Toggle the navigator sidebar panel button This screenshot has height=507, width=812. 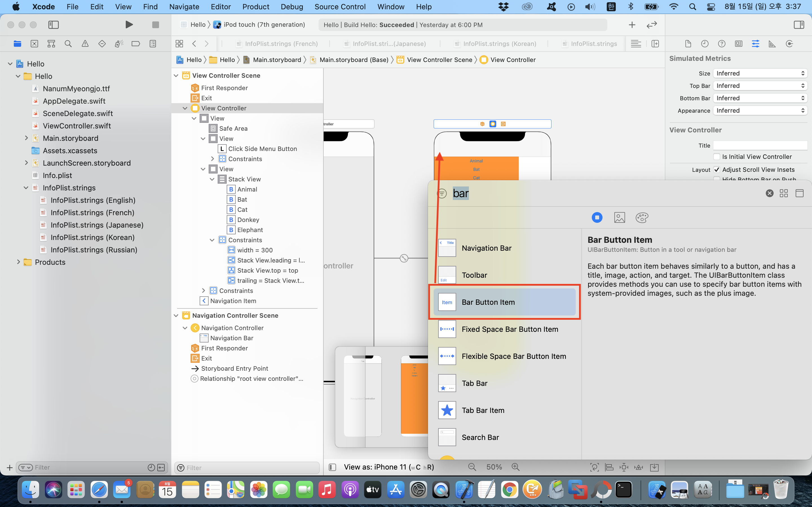click(54, 25)
